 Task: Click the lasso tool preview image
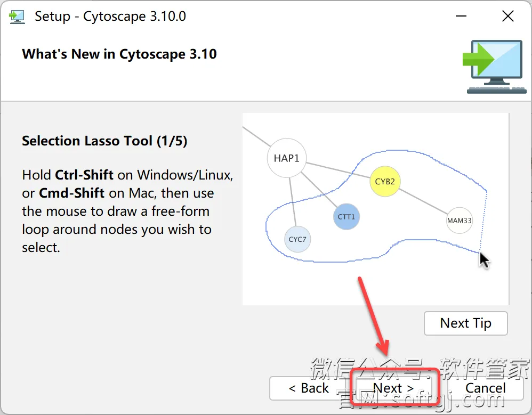click(x=376, y=209)
